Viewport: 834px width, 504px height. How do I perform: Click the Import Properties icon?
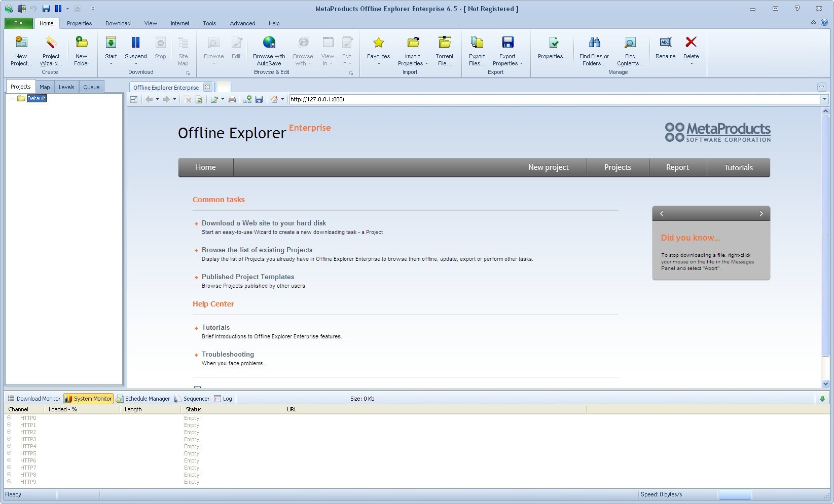pos(413,43)
